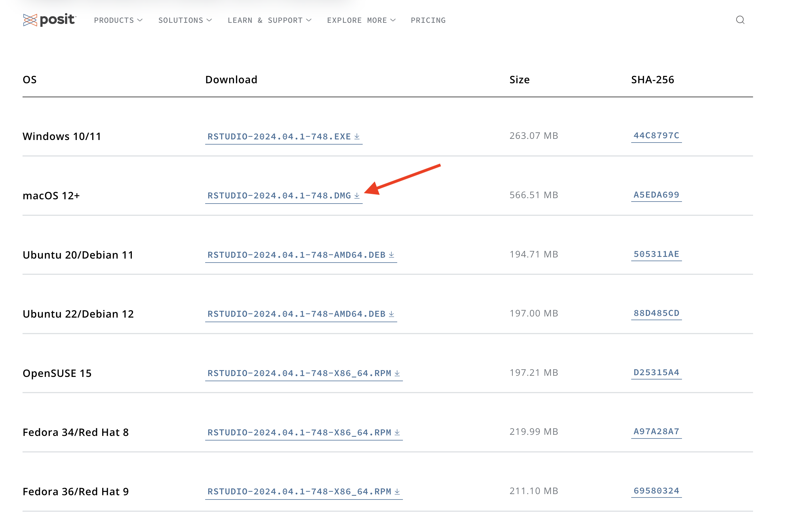Click the OS column header
This screenshot has width=787, height=532.
[x=29, y=80]
